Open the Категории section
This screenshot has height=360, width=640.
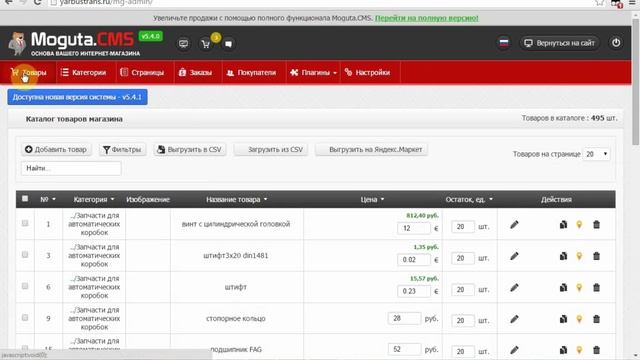point(84,73)
